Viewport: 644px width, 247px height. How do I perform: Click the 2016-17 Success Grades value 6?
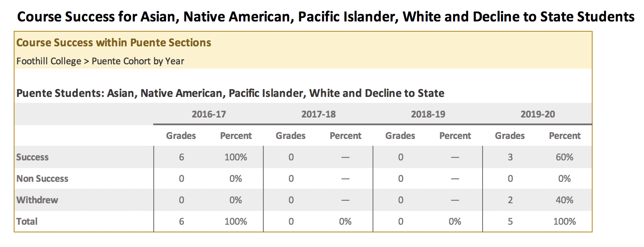181,157
